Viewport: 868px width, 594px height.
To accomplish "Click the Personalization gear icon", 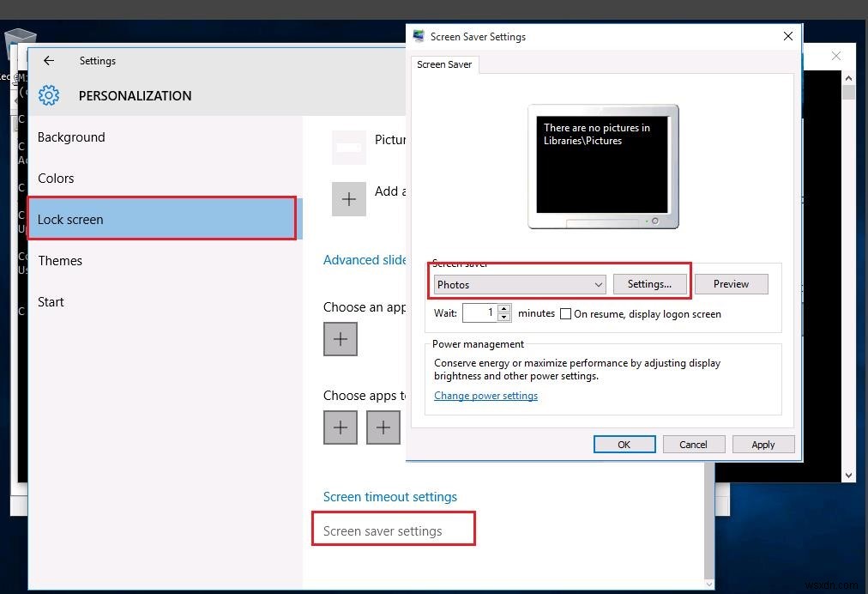I will pos(49,95).
